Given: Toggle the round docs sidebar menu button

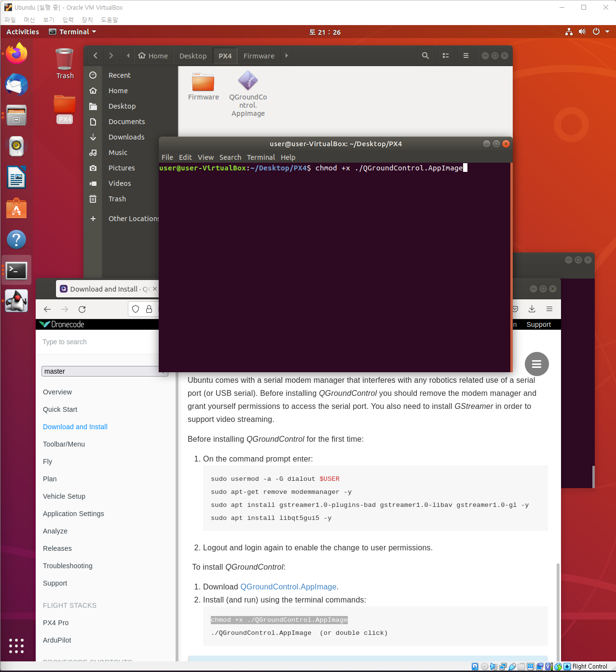Looking at the screenshot, I should click(x=537, y=364).
